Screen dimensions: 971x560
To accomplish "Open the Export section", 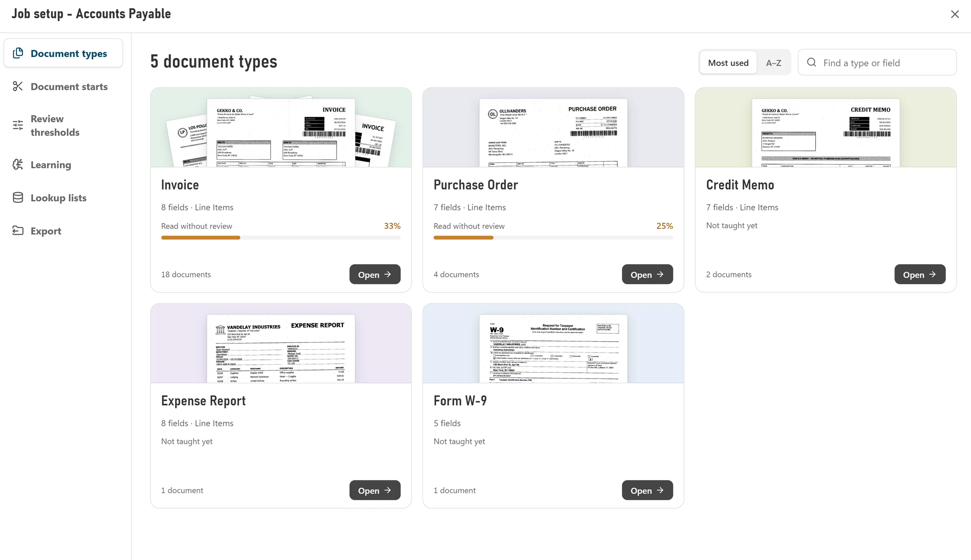I will (63, 231).
